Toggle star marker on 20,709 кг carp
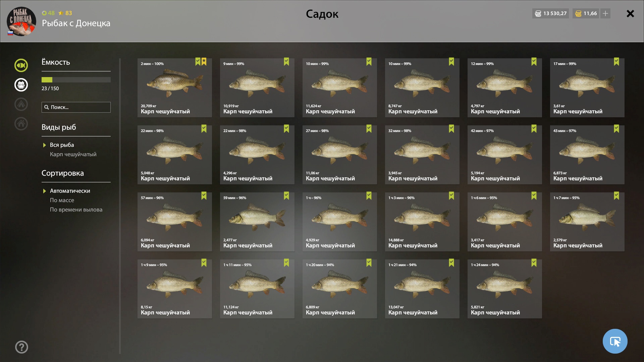Image resolution: width=644 pixels, height=362 pixels. click(x=204, y=62)
